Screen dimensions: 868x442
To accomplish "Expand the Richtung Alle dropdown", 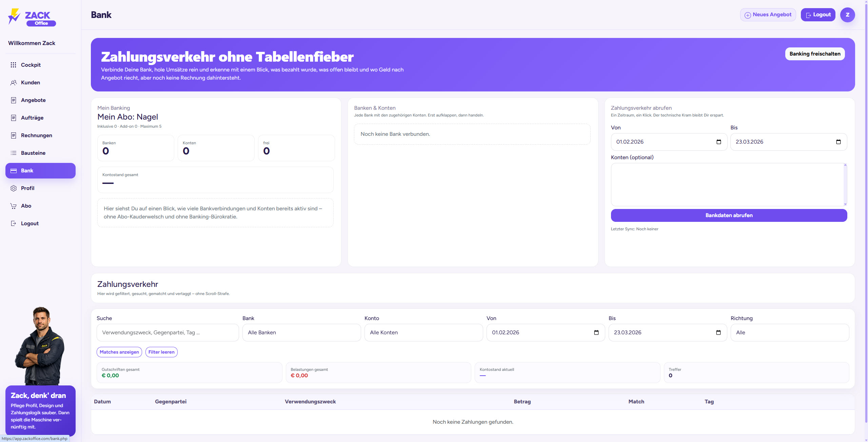I will click(790, 333).
